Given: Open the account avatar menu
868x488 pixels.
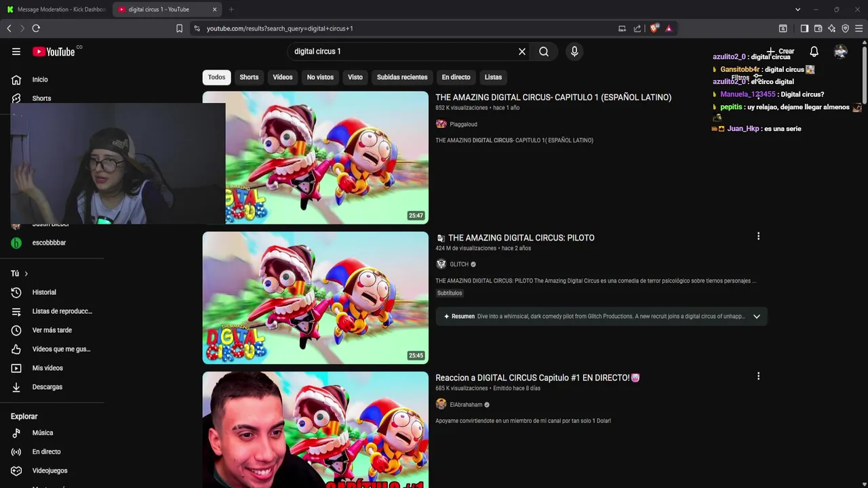Looking at the screenshot, I should [x=841, y=52].
